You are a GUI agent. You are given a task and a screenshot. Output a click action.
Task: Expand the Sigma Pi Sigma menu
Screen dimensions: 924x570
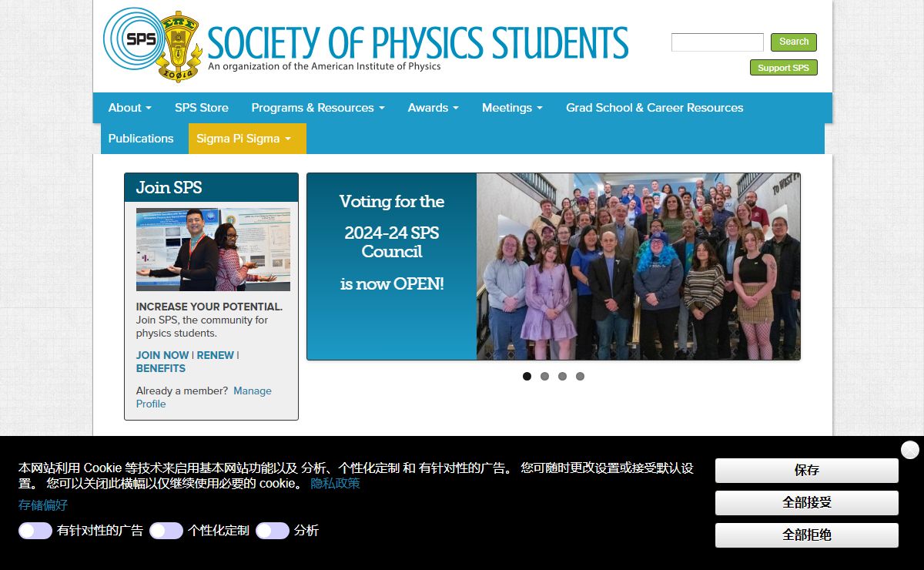(x=247, y=139)
